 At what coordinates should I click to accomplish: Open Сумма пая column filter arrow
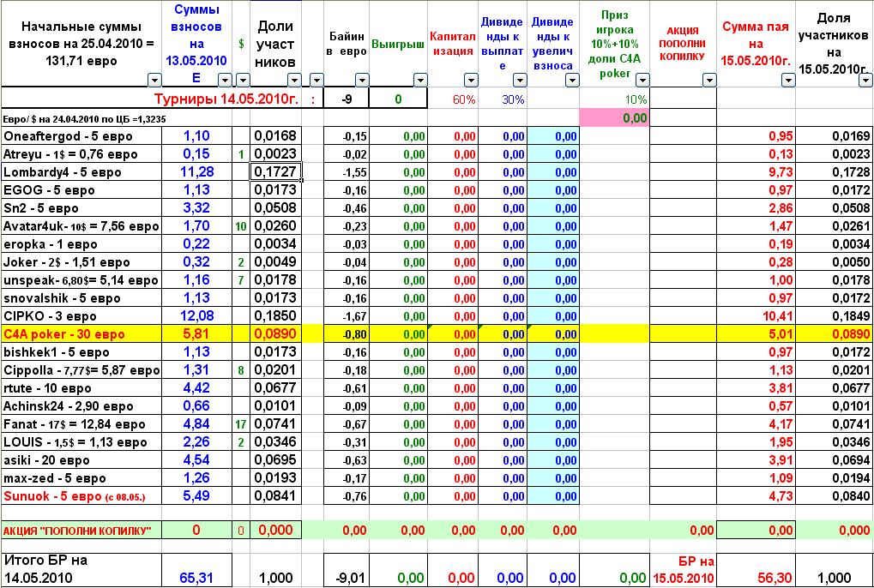[x=788, y=81]
